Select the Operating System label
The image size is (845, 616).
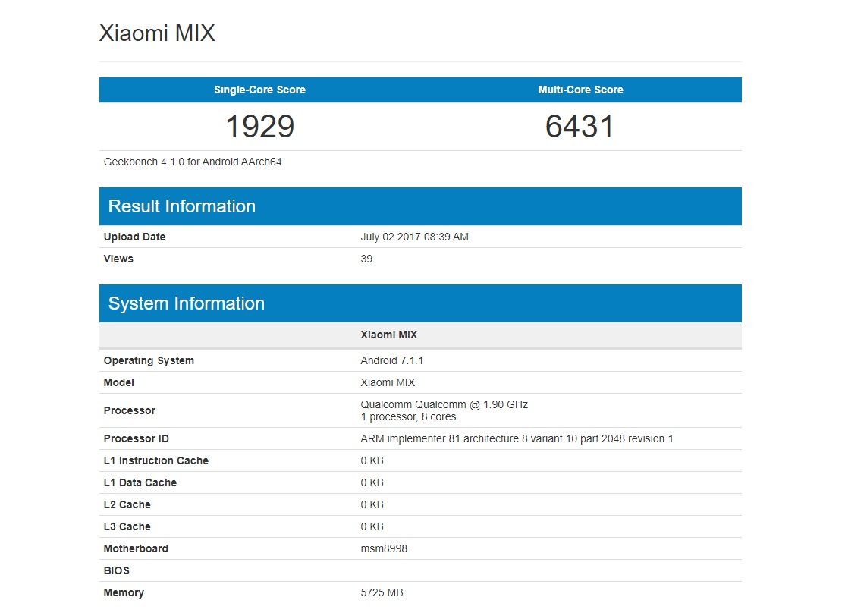[149, 361]
